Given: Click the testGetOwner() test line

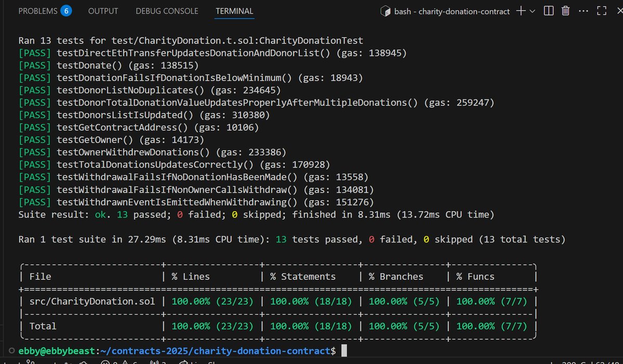Looking at the screenshot, I should [111, 140].
